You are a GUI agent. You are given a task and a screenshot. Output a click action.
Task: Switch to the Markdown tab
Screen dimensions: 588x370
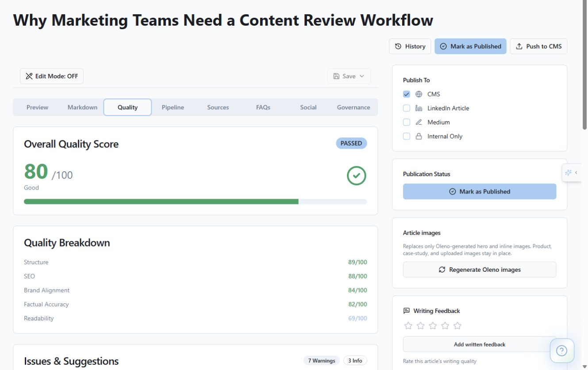[x=82, y=107]
